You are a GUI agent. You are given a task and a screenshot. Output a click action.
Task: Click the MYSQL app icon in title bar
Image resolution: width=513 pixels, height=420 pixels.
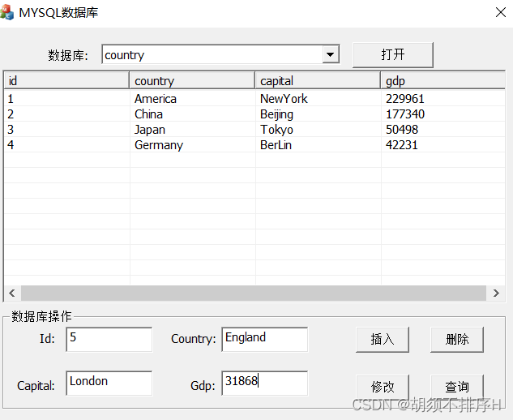(6, 12)
